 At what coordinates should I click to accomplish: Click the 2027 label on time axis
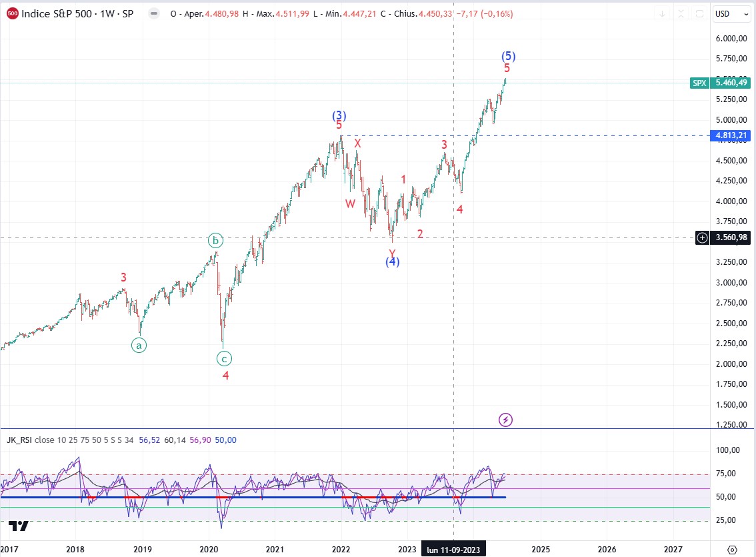(x=673, y=549)
